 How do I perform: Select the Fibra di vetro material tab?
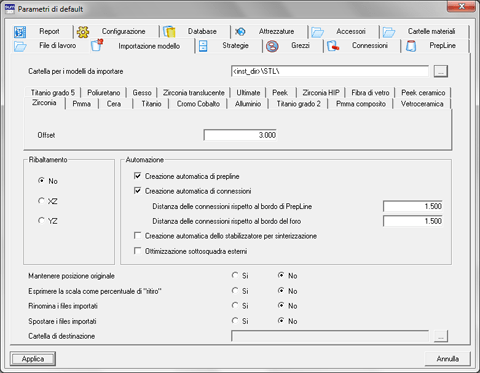370,93
